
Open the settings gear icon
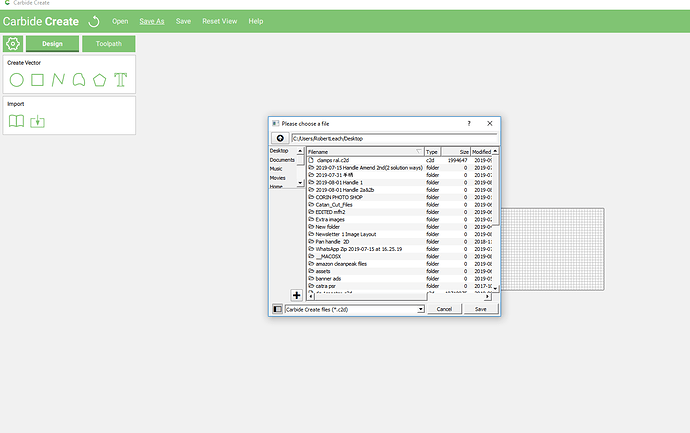tap(13, 44)
